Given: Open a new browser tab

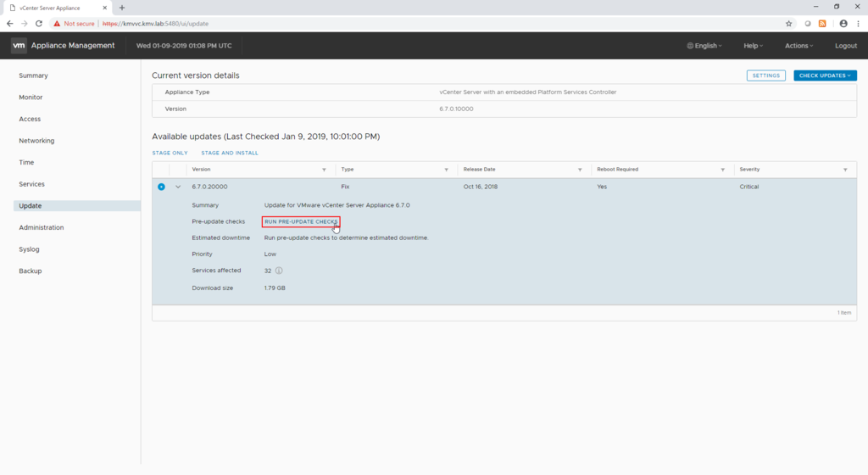Looking at the screenshot, I should (122, 8).
